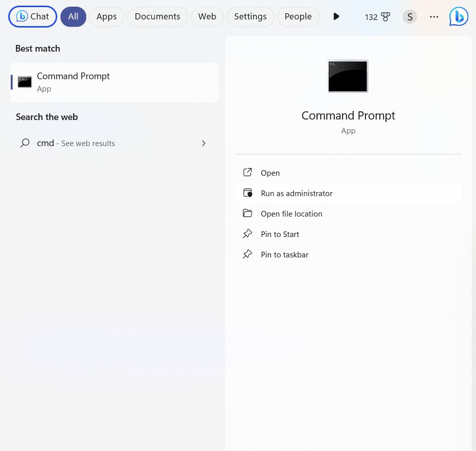476x451 pixels.
Task: Click the S user account avatar
Action: pyautogui.click(x=410, y=17)
